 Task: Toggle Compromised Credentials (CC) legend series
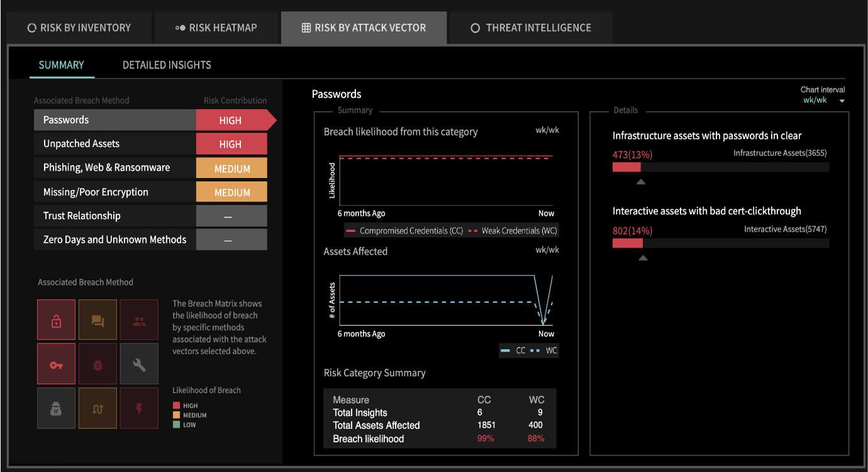pyautogui.click(x=404, y=231)
